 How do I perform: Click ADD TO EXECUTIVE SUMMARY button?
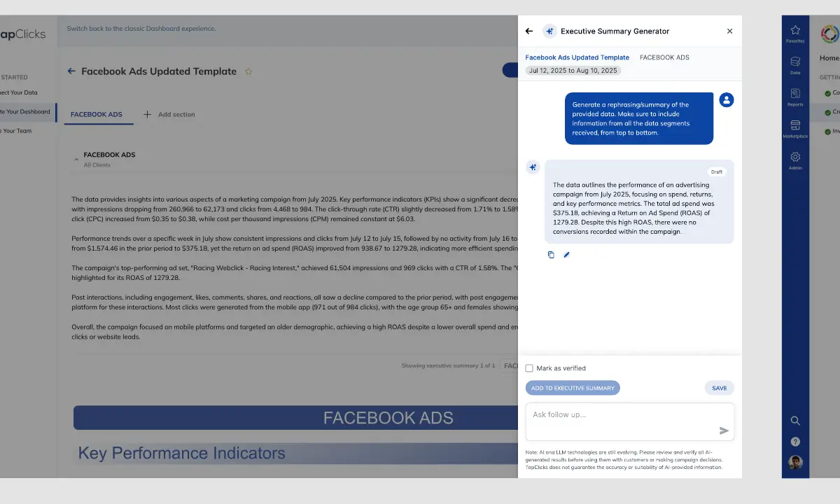tap(573, 388)
